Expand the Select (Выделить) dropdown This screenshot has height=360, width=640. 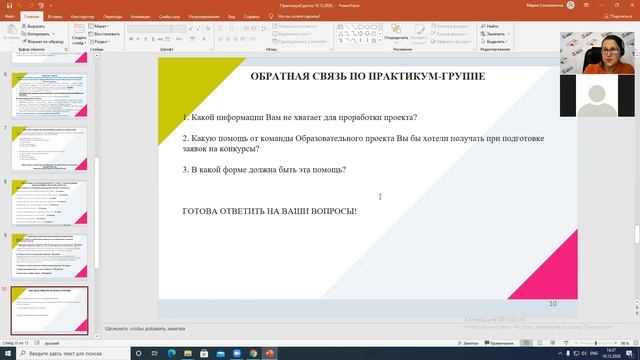[x=494, y=42]
